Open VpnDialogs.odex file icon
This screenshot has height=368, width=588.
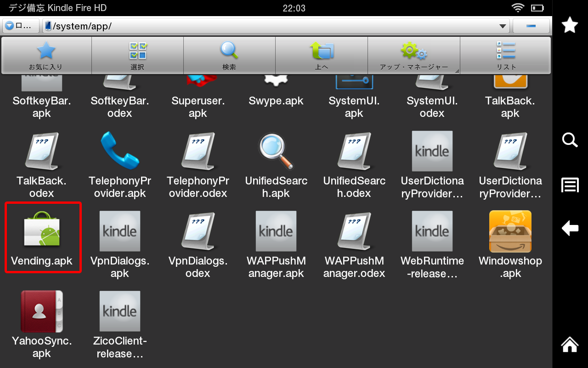[198, 231]
